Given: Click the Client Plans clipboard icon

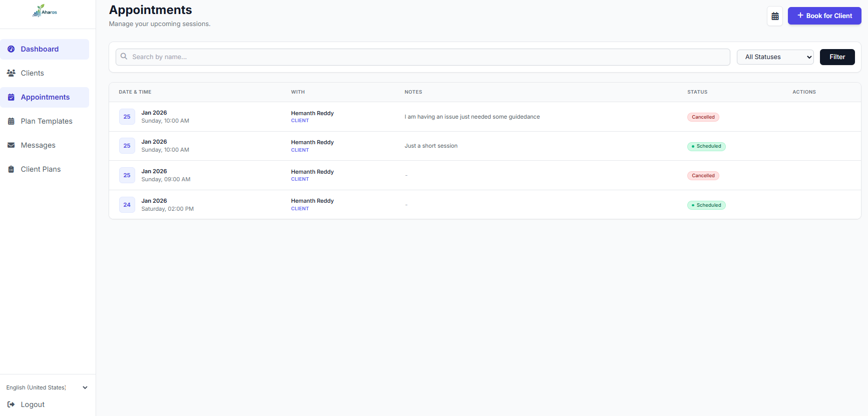Looking at the screenshot, I should (x=11, y=169).
